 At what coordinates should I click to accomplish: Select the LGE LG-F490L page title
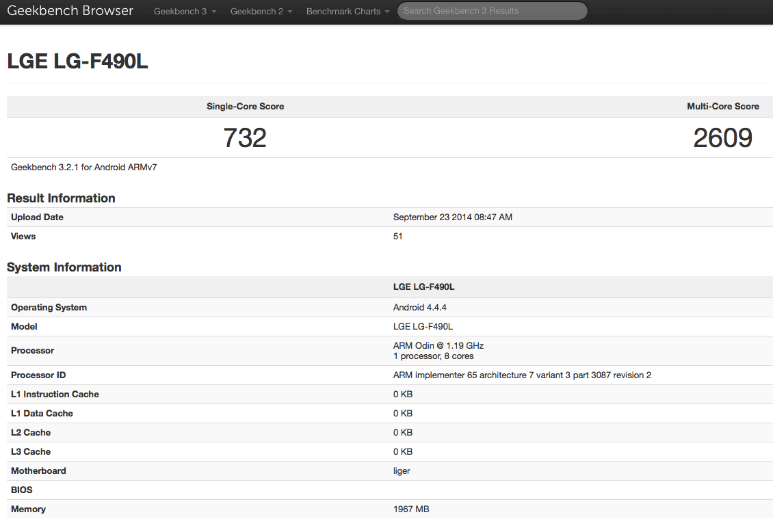click(77, 62)
